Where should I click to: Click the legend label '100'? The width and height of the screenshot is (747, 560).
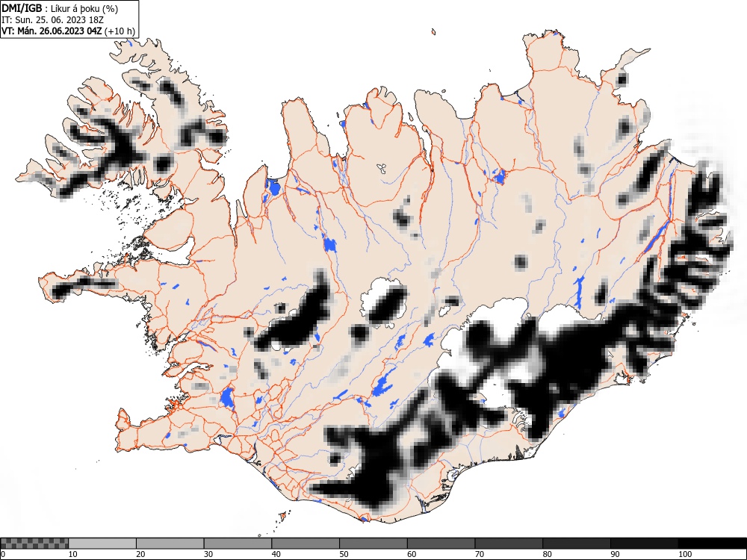coord(684,554)
